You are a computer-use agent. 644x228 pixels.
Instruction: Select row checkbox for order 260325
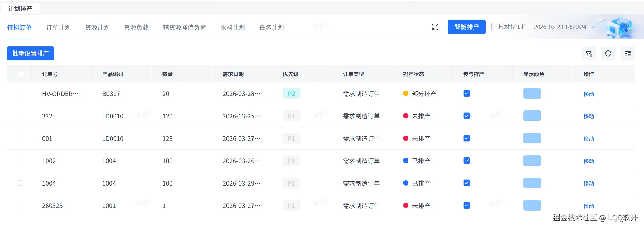click(x=20, y=205)
